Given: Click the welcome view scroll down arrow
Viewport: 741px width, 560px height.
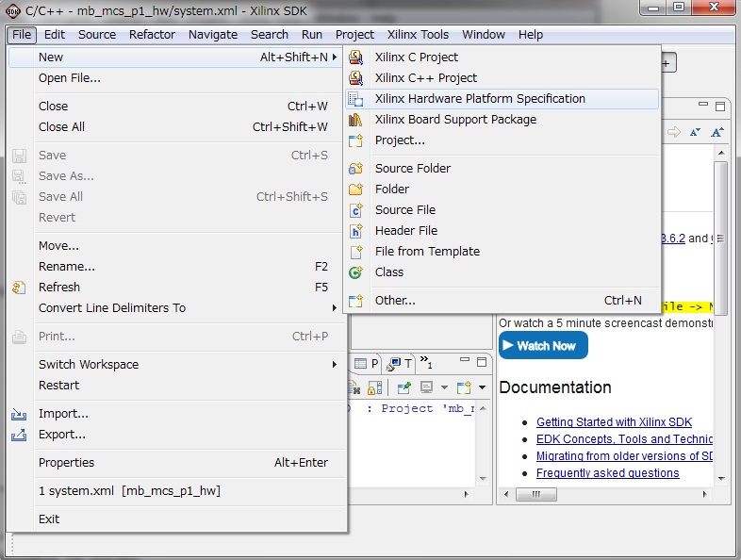Looking at the screenshot, I should 720,478.
